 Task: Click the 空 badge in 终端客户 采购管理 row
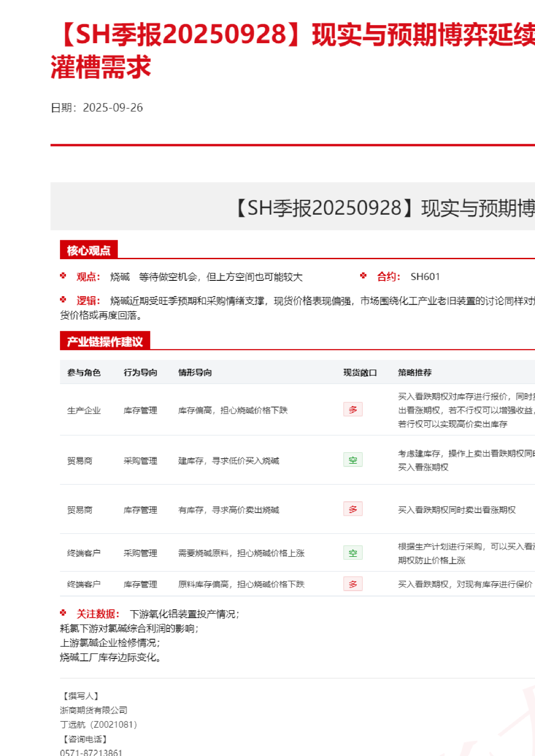(x=353, y=553)
